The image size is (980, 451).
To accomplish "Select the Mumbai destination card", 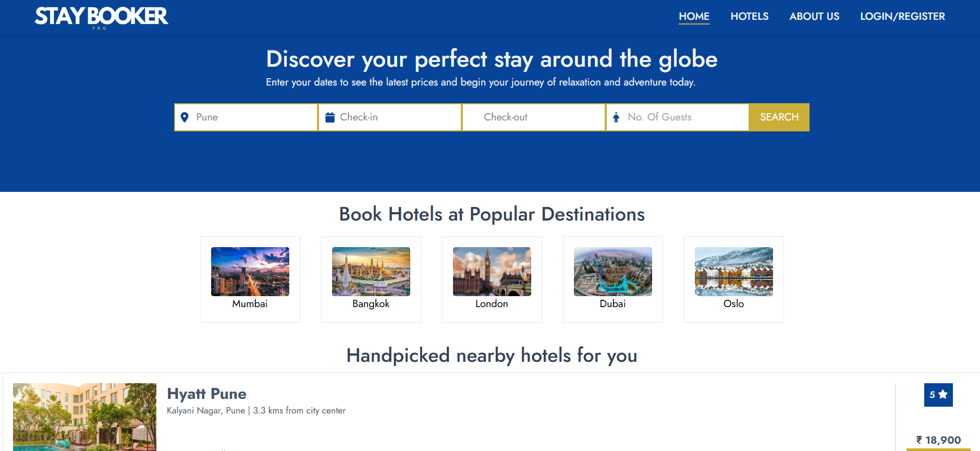I will [x=250, y=279].
